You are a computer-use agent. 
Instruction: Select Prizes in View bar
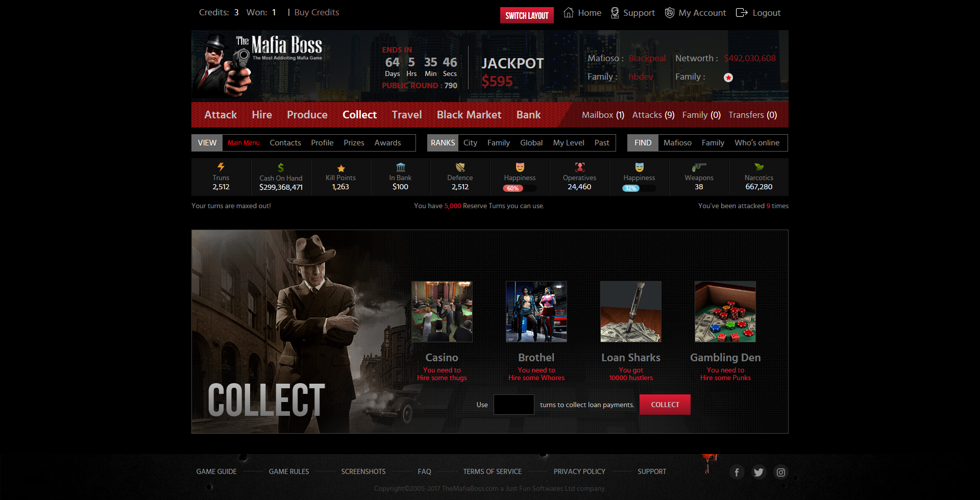click(354, 143)
